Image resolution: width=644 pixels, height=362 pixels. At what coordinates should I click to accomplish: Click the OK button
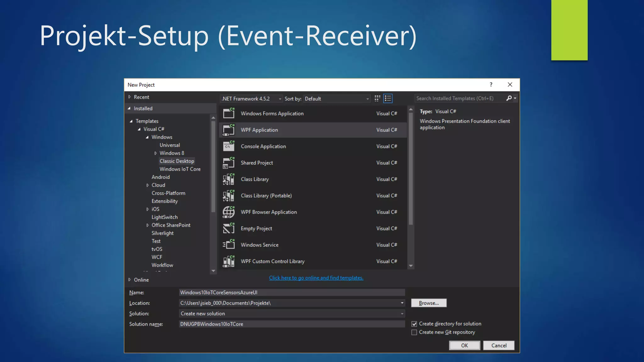(x=464, y=345)
